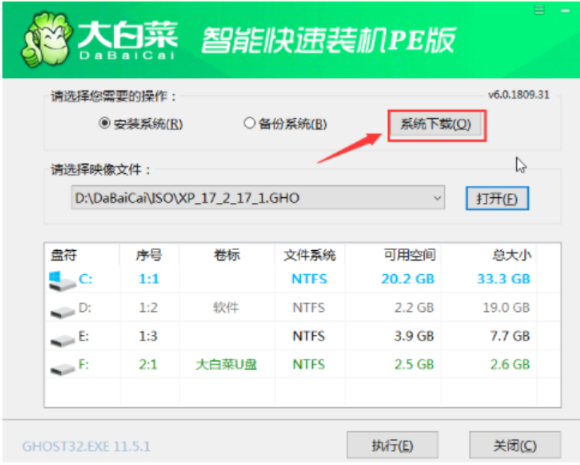Click the XP_17_2_17_1.GHO path combo box
The height and width of the screenshot is (465, 580).
(258, 198)
